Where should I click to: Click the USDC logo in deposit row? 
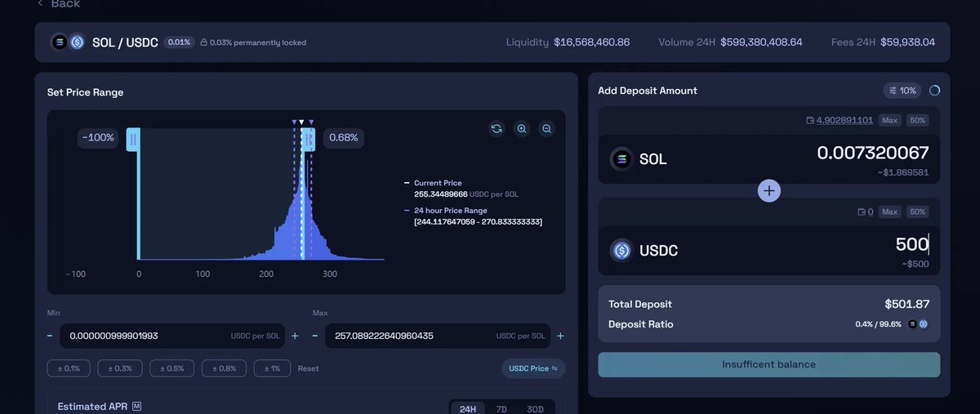tap(622, 250)
